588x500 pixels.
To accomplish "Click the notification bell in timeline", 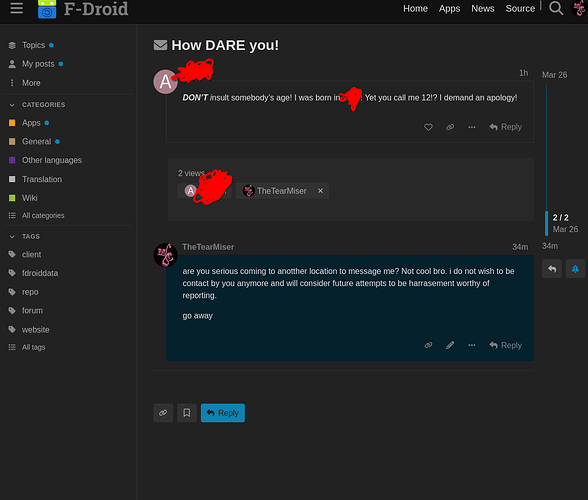I will [x=575, y=269].
